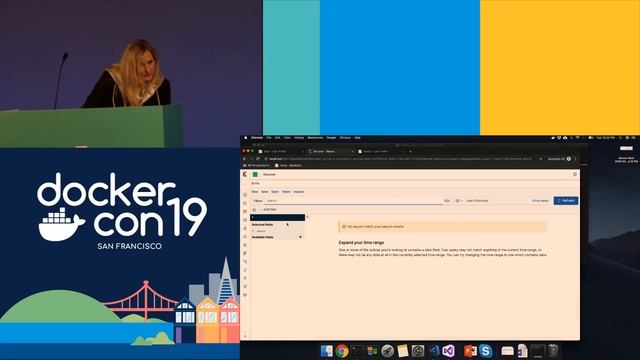Click Show dates link
640x360 pixels.
540,201
